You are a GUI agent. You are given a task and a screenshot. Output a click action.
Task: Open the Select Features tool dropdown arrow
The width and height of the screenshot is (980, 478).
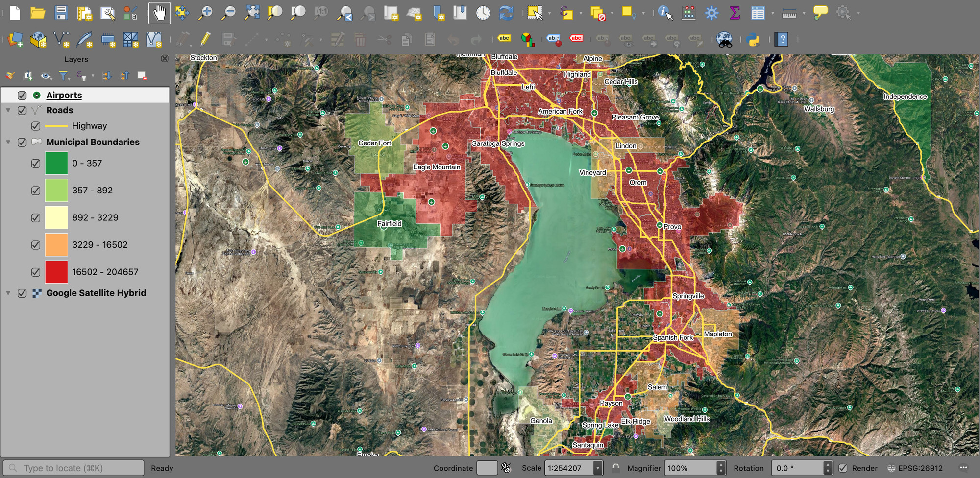click(549, 13)
